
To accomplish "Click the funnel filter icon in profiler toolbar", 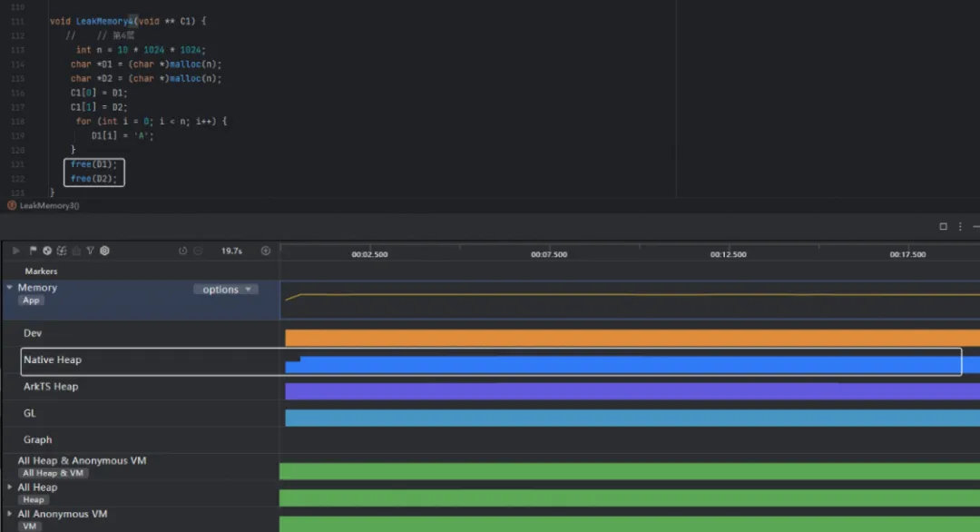I will [x=91, y=251].
